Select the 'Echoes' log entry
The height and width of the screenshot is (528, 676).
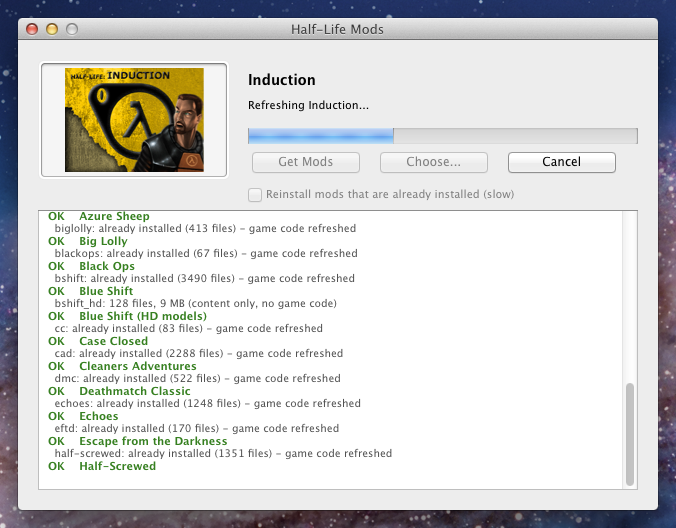(x=83, y=416)
